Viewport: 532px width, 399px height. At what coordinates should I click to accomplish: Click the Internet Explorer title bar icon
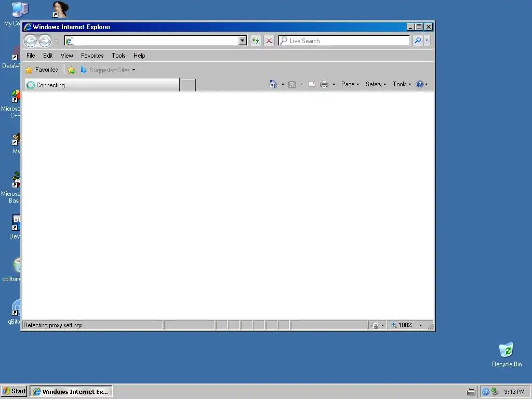(x=28, y=27)
